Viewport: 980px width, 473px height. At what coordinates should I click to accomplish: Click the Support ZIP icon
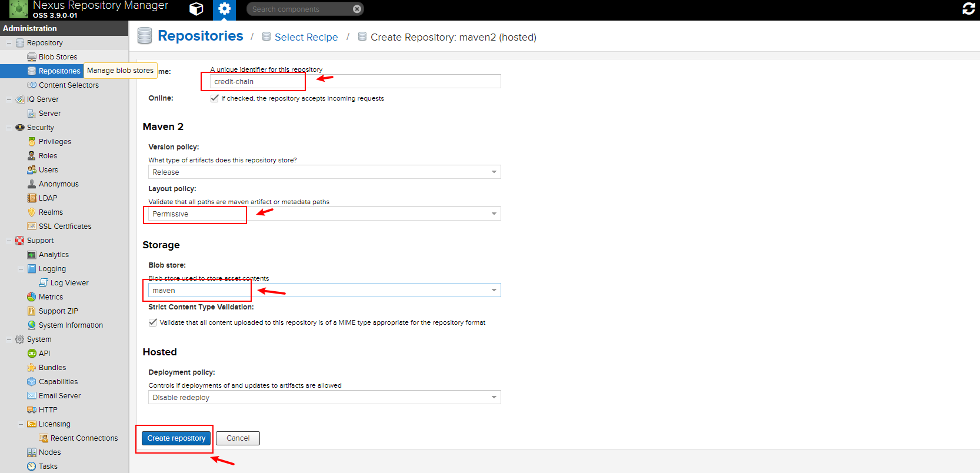pos(32,311)
